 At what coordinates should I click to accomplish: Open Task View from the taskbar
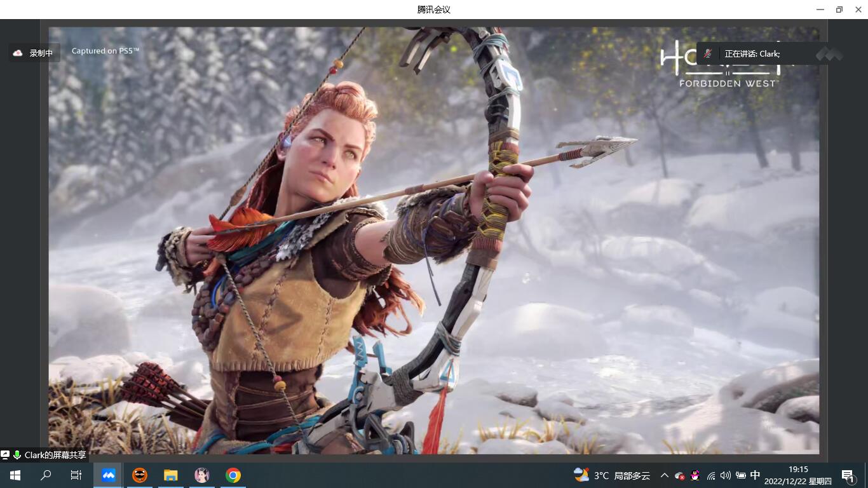pos(76,475)
